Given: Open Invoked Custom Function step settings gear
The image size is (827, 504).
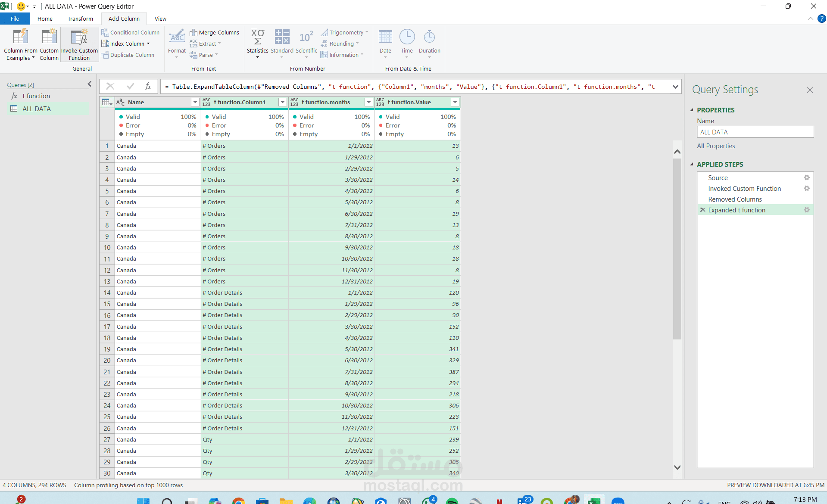Looking at the screenshot, I should tap(806, 188).
